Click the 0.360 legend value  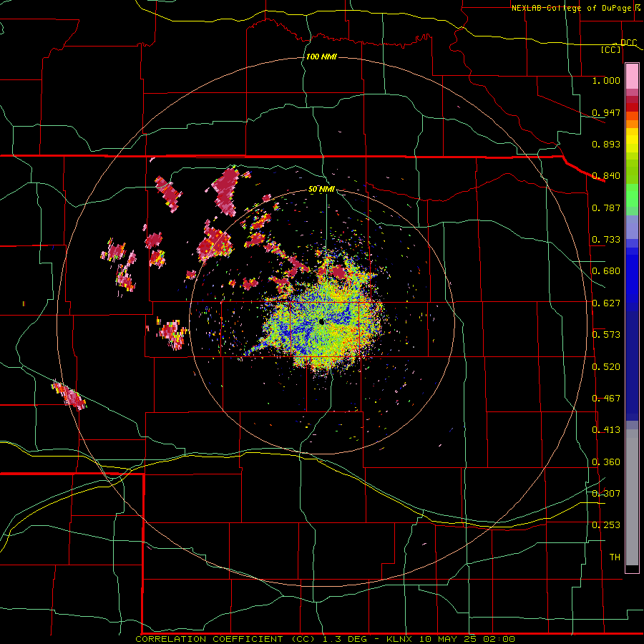point(606,462)
